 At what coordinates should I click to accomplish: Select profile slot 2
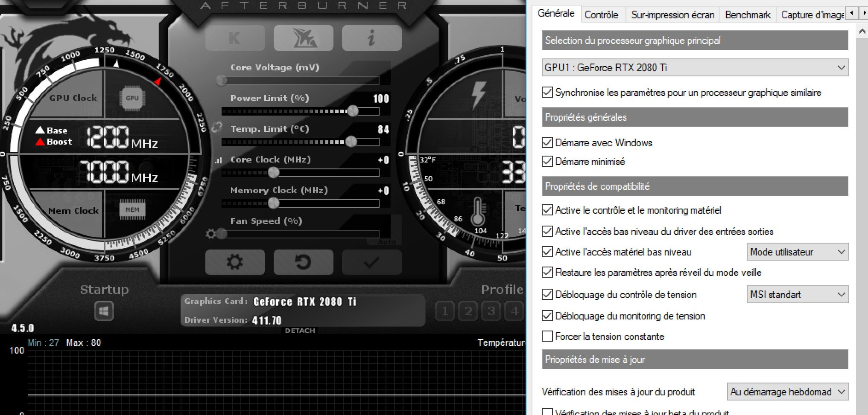tap(468, 311)
